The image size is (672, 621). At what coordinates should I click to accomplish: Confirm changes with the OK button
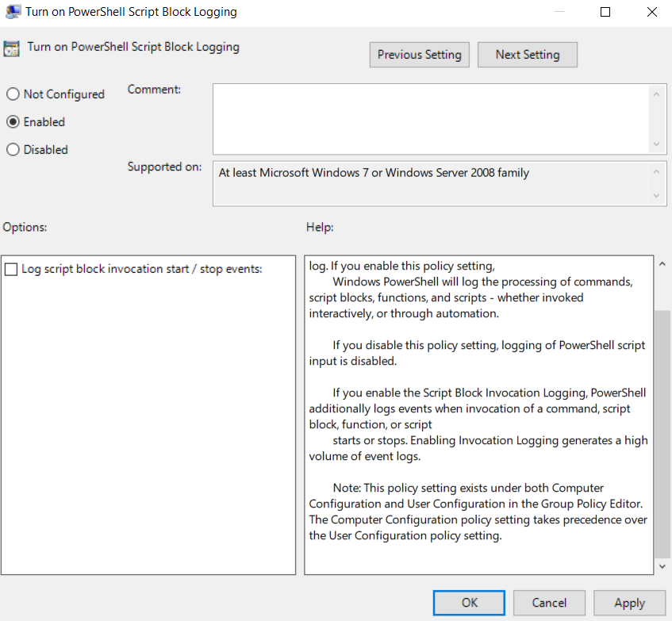[x=469, y=603]
